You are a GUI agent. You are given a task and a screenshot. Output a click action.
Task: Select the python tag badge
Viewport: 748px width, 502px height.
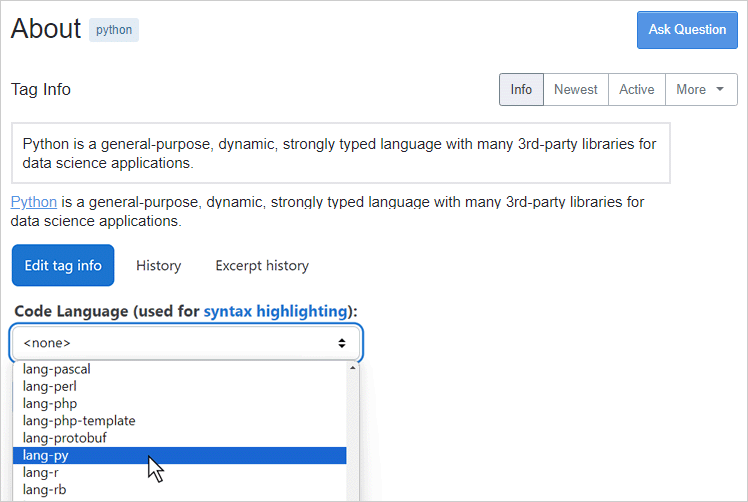pyautogui.click(x=114, y=30)
